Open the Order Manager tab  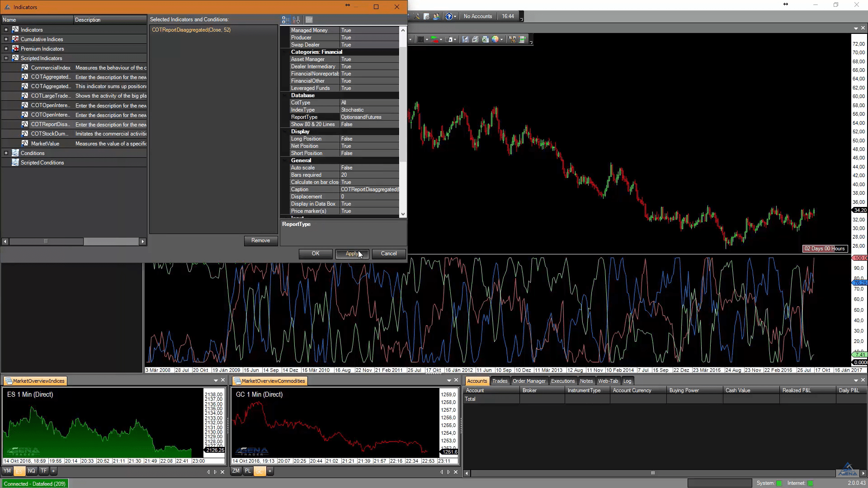coord(529,381)
